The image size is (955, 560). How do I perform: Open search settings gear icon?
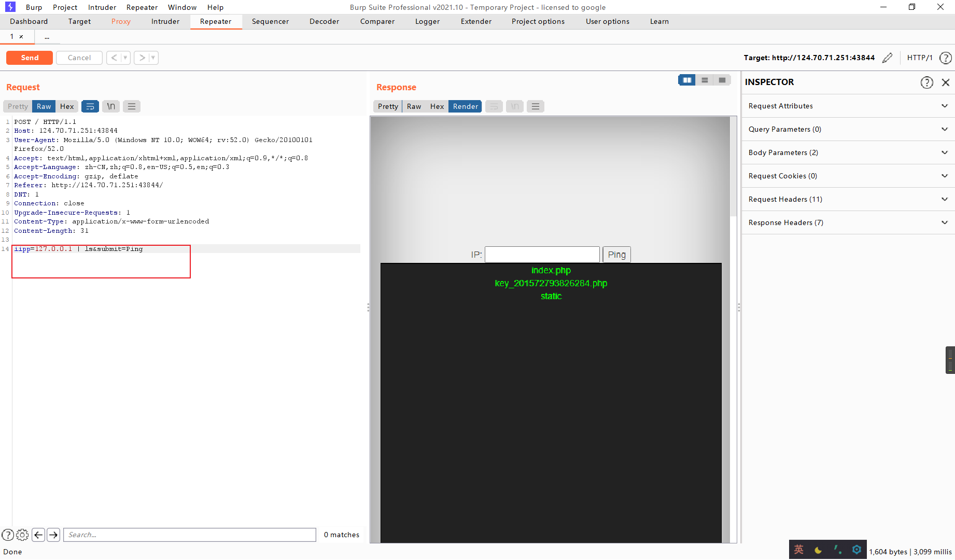pos(22,535)
